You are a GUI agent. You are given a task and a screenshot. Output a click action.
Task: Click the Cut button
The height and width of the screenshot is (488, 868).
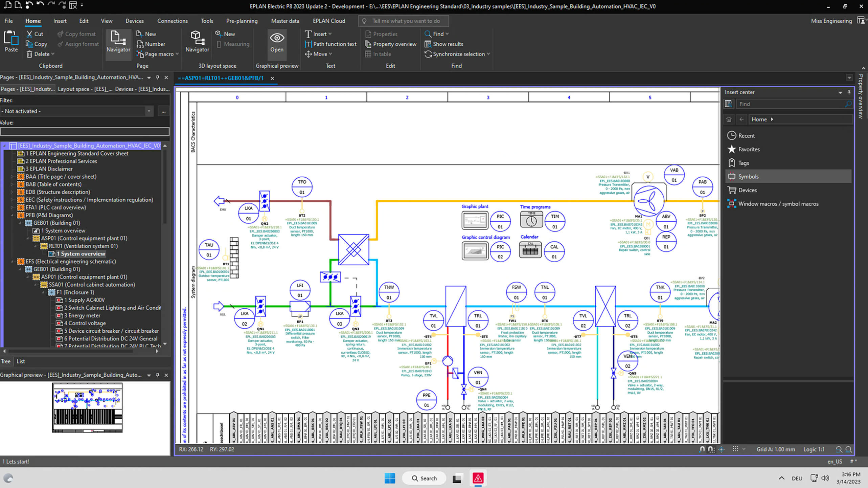(35, 34)
